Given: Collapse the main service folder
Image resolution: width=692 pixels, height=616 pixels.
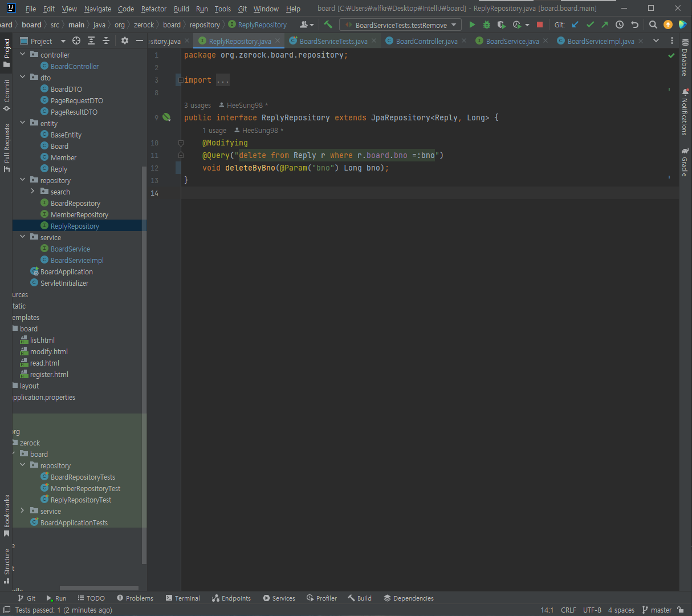Looking at the screenshot, I should pos(23,237).
